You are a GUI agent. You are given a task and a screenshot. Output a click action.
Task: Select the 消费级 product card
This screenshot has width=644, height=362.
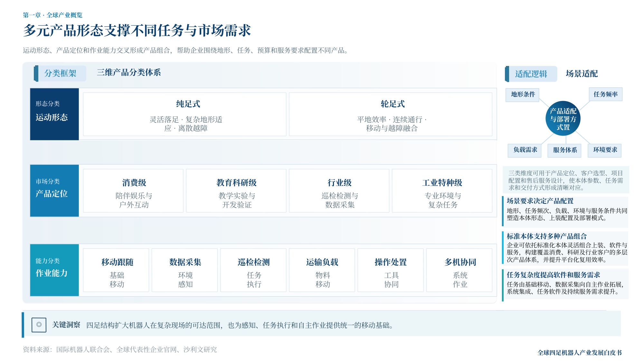tap(133, 191)
